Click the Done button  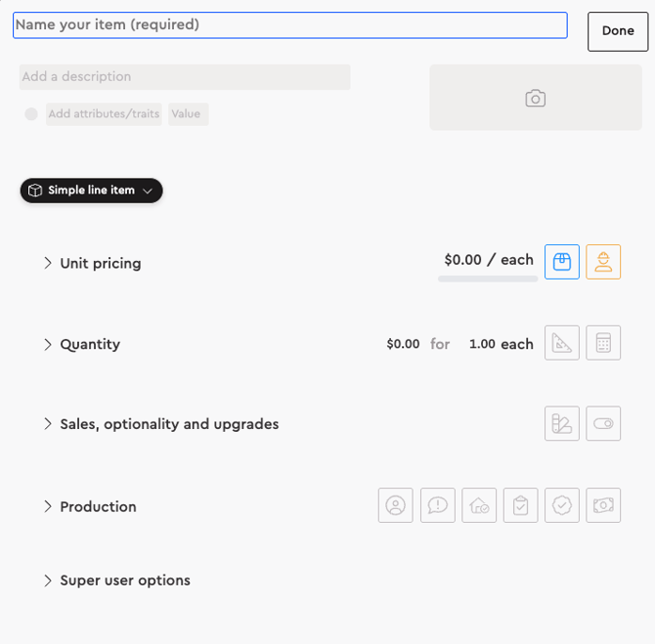click(x=618, y=31)
